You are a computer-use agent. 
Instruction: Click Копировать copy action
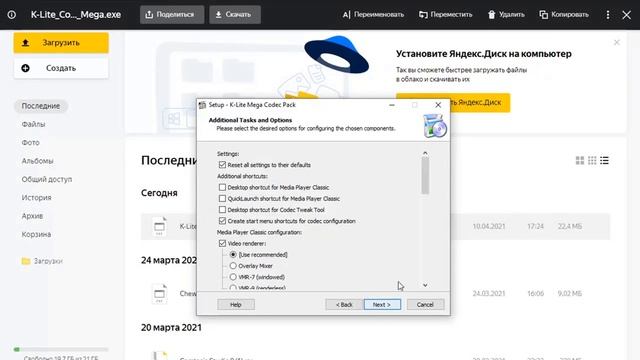564,15
